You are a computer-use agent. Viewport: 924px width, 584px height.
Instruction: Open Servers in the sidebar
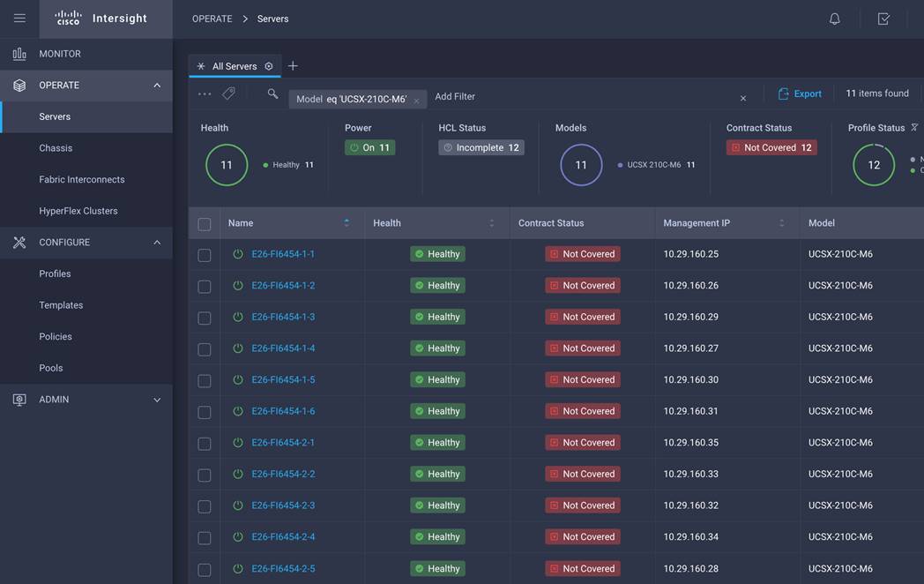click(86, 116)
